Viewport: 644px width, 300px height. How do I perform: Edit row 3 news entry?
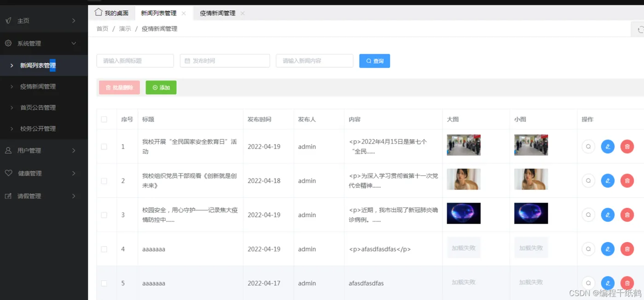tap(608, 215)
